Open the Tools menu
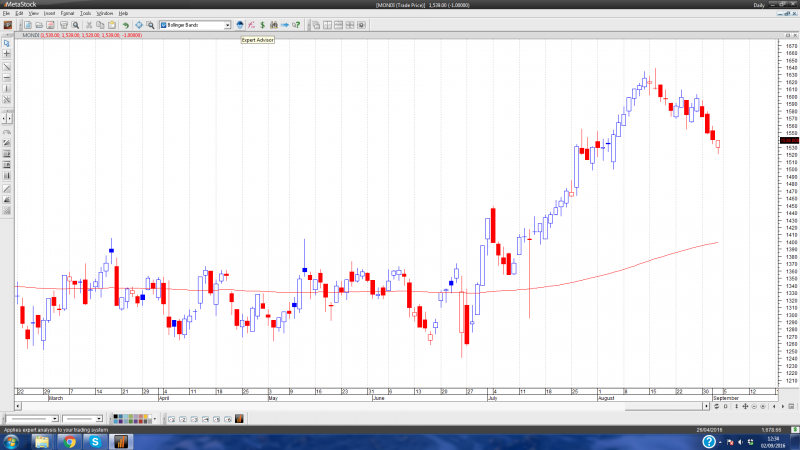Screen dimensions: 800x450 click(x=85, y=13)
